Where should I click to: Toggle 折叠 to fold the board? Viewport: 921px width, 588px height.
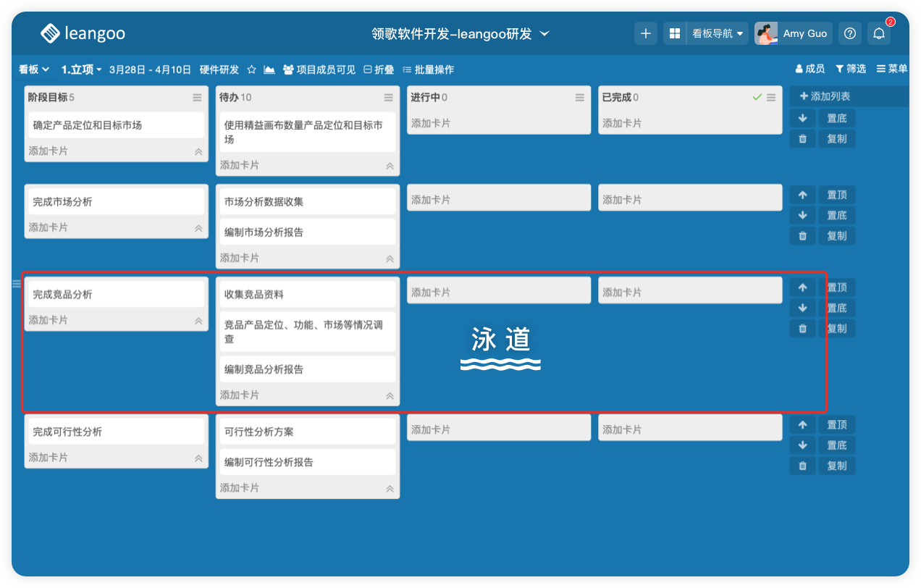click(x=379, y=70)
